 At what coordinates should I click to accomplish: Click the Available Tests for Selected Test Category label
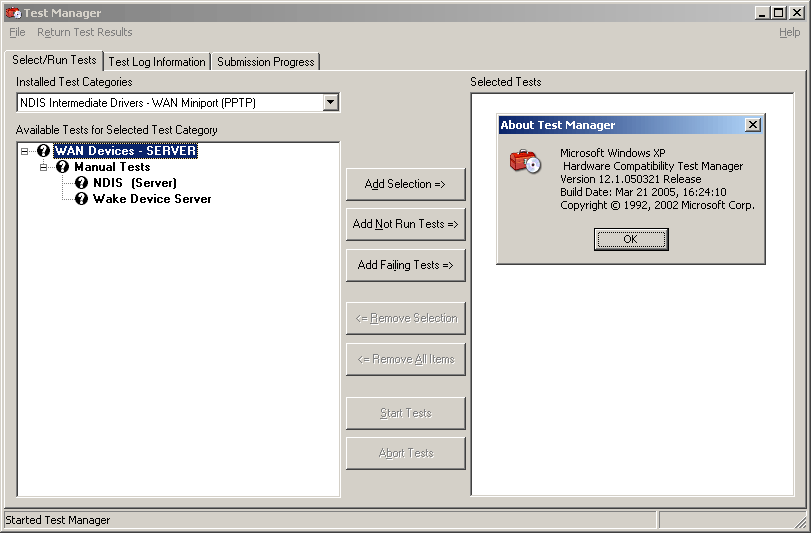(116, 130)
